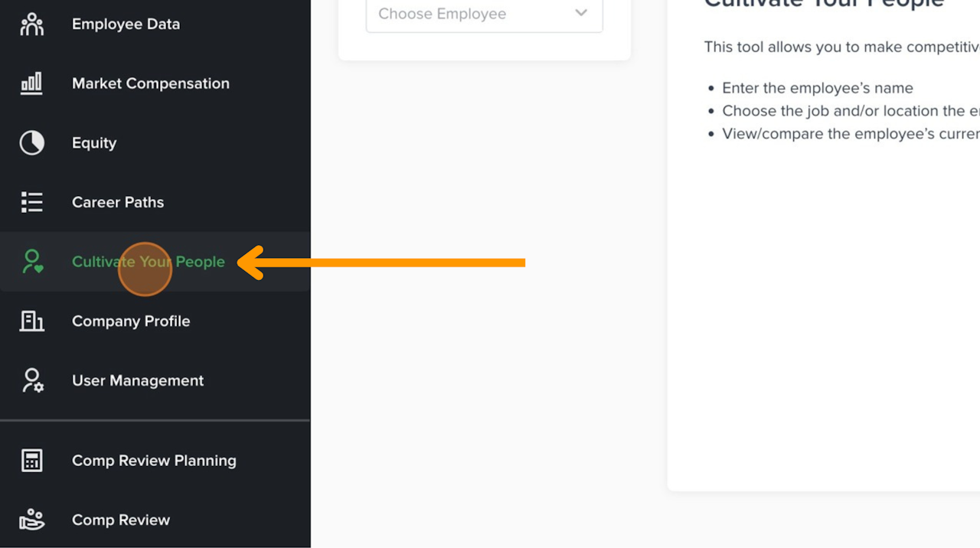Select Equity in the sidebar
Viewport: 980px width, 548px height.
point(94,143)
